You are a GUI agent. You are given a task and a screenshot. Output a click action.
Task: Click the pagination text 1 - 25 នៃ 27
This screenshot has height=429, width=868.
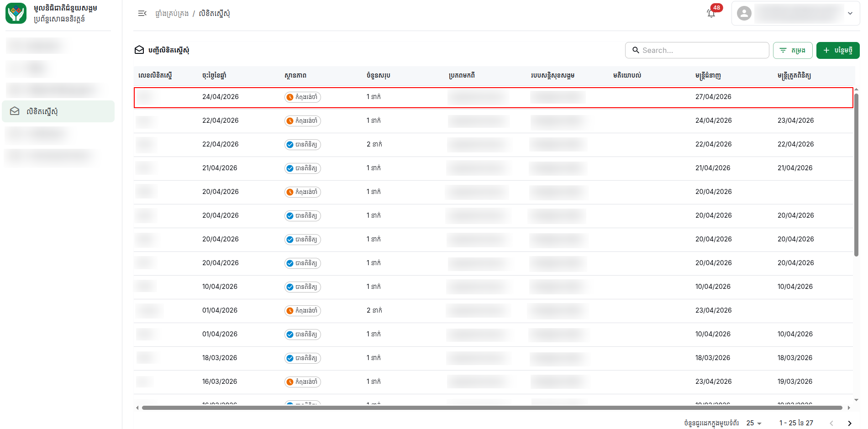point(796,423)
